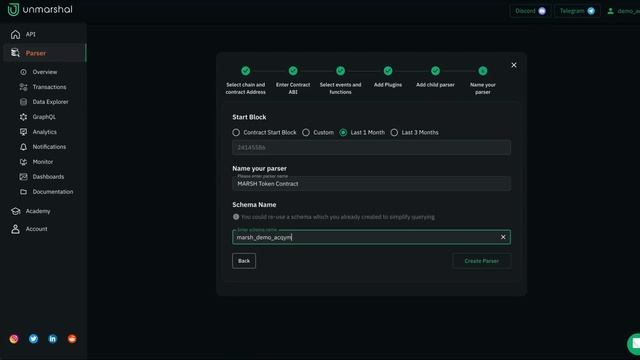
Task: Go to Enter Contract ABI step
Action: tap(293, 81)
